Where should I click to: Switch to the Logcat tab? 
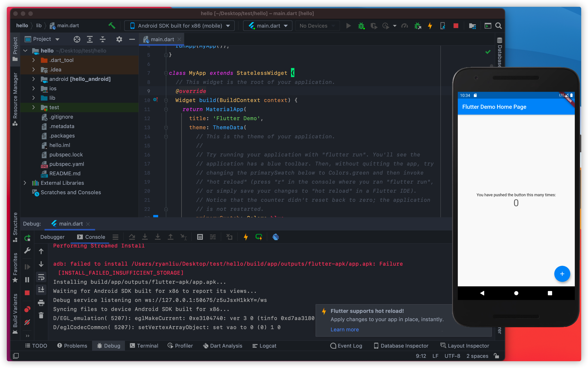coord(263,346)
